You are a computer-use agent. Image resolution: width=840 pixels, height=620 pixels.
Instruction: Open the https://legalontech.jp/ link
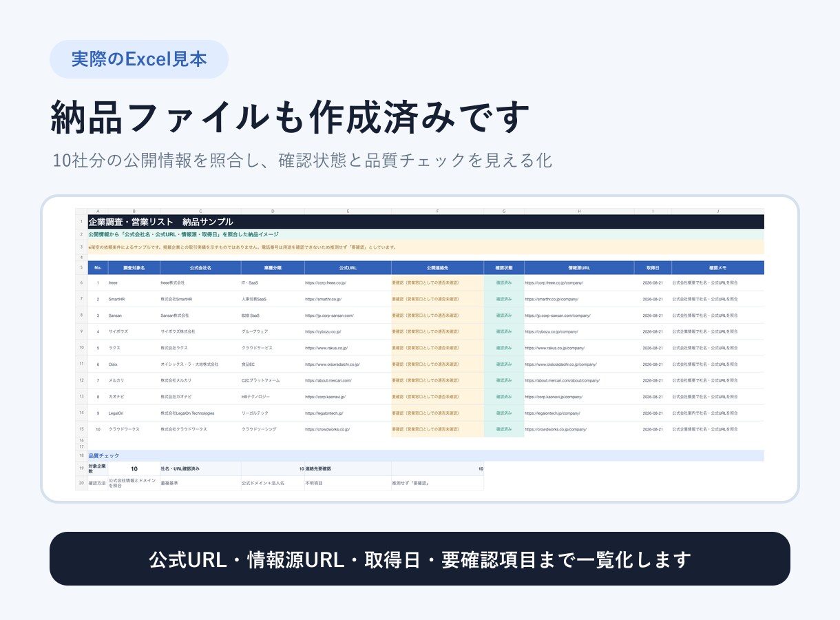tap(324, 413)
